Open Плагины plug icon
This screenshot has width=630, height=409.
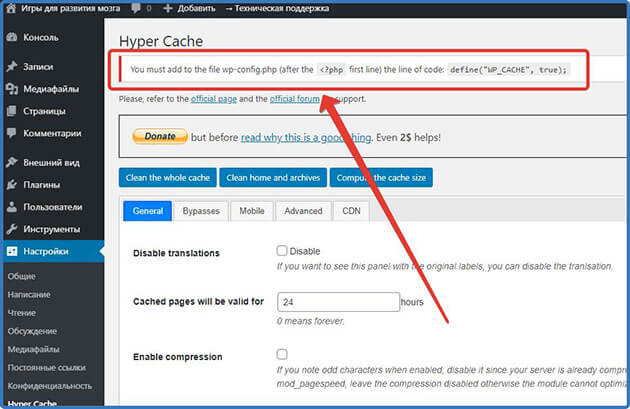click(12, 185)
